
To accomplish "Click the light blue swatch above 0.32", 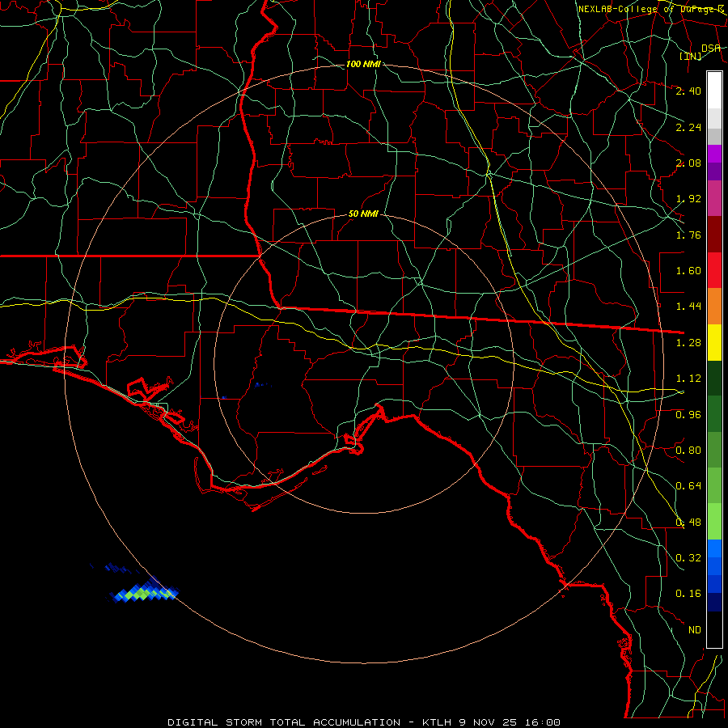I will click(x=714, y=548).
